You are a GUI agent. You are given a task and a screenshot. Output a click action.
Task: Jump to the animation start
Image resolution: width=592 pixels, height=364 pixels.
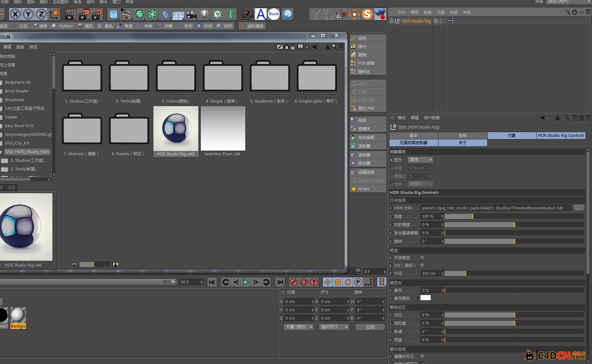212,282
